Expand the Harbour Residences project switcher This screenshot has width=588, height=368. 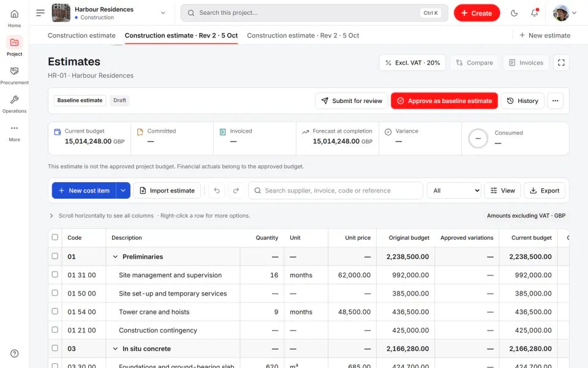163,13
